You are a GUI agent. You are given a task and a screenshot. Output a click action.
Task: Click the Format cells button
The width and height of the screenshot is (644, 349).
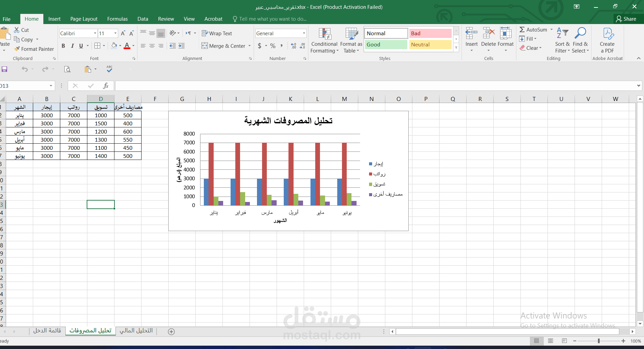(x=506, y=40)
